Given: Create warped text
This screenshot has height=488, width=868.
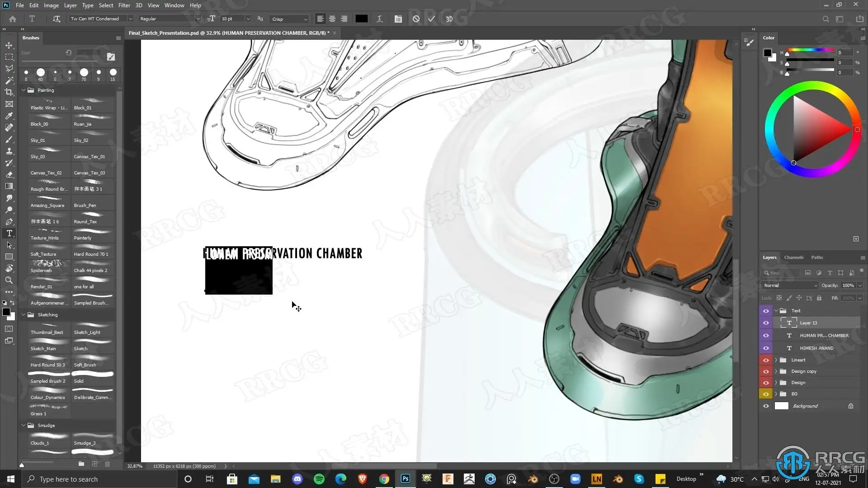Looking at the screenshot, I should [380, 19].
